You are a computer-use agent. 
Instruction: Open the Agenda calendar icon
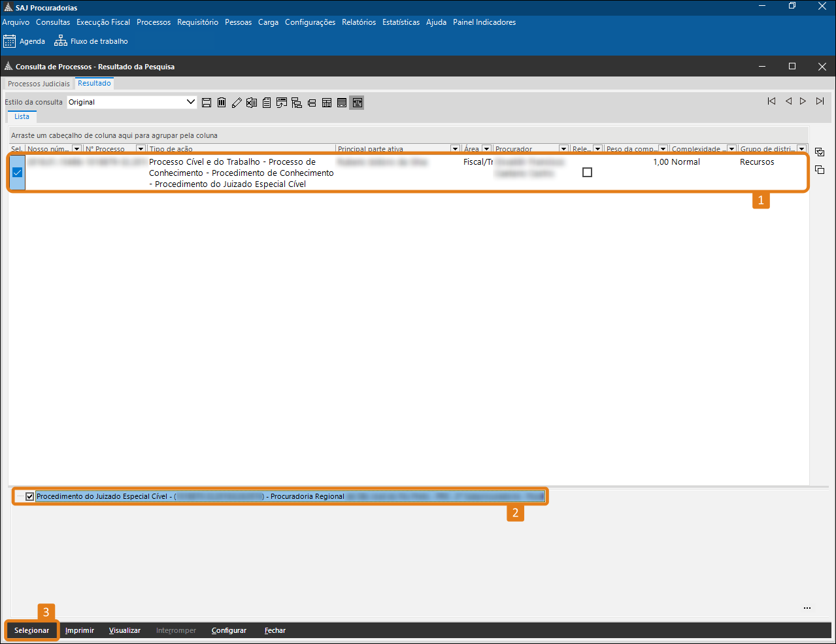[9, 41]
